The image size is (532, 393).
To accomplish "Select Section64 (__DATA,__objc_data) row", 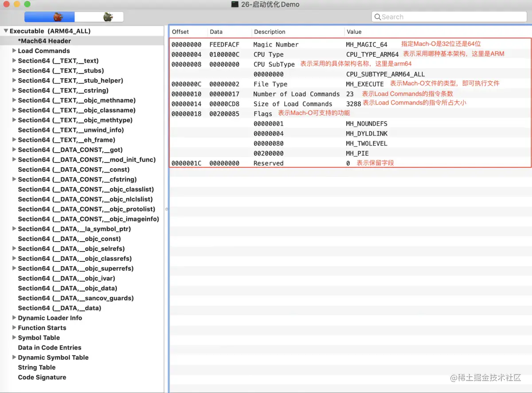I will pyautogui.click(x=82, y=288).
